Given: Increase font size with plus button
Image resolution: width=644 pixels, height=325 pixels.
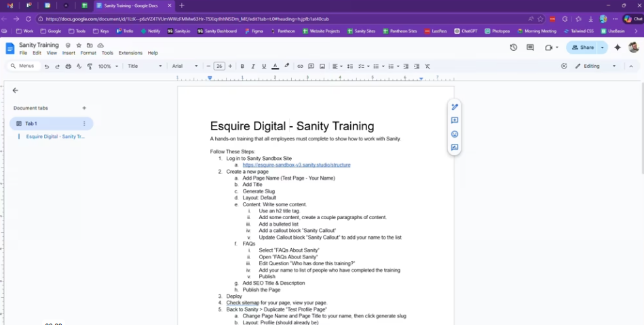Looking at the screenshot, I should 230,66.
